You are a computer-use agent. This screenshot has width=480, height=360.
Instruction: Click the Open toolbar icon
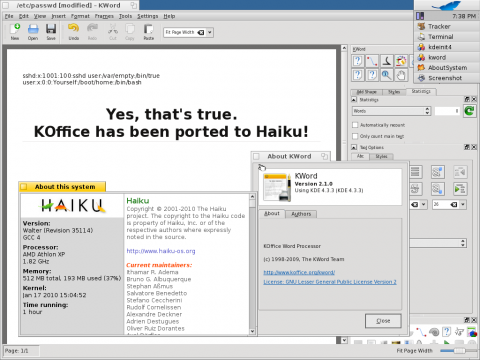(x=33, y=29)
